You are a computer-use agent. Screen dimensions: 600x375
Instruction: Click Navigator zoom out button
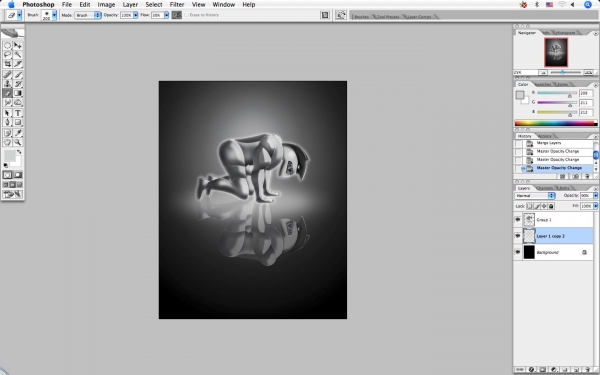(x=543, y=72)
